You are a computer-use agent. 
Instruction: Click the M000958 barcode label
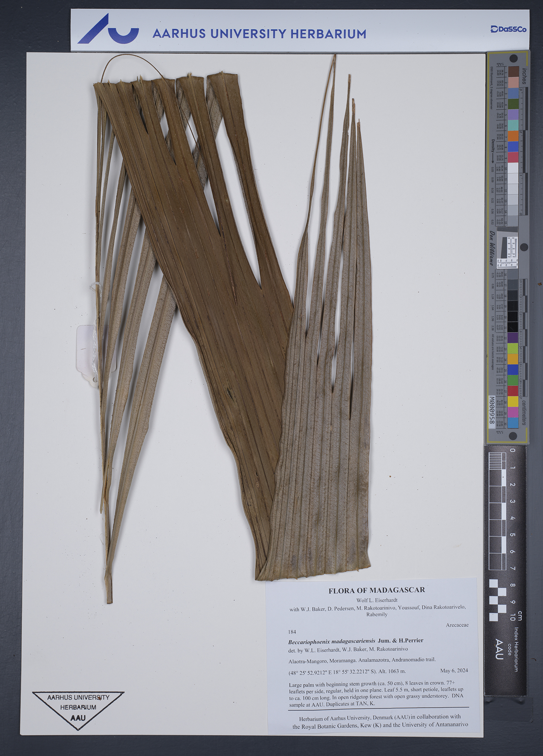click(x=492, y=412)
